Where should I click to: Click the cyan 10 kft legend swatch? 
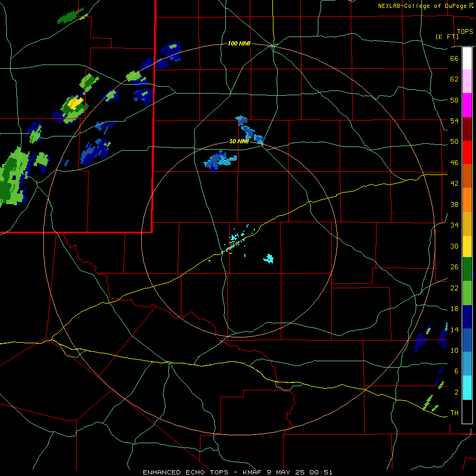[x=467, y=388]
